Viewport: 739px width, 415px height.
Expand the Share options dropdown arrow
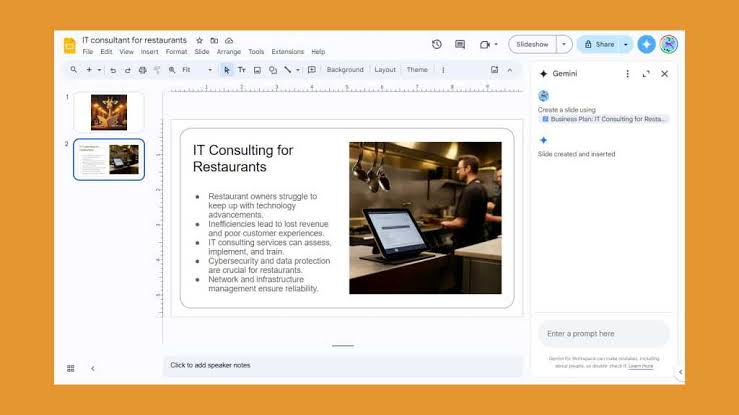point(626,44)
